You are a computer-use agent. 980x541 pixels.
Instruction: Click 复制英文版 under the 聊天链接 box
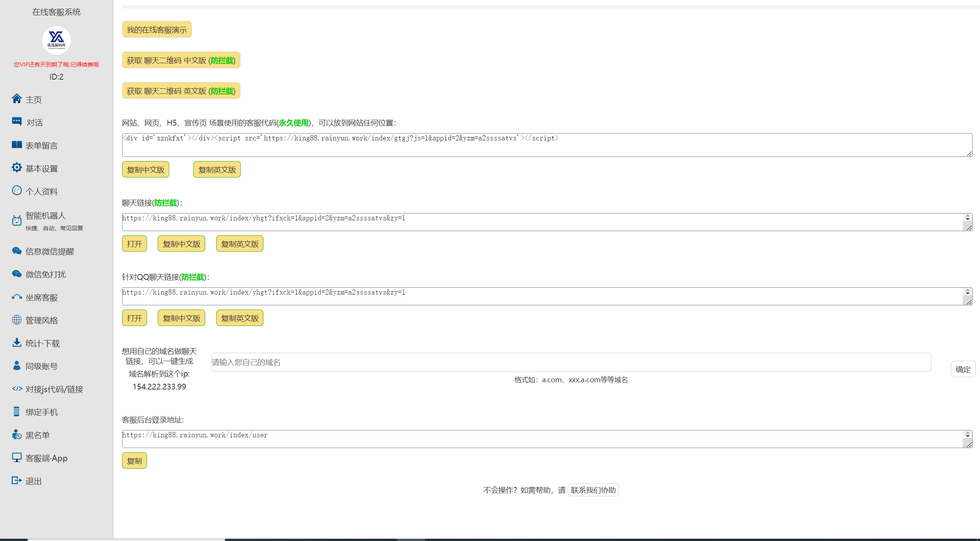point(240,244)
